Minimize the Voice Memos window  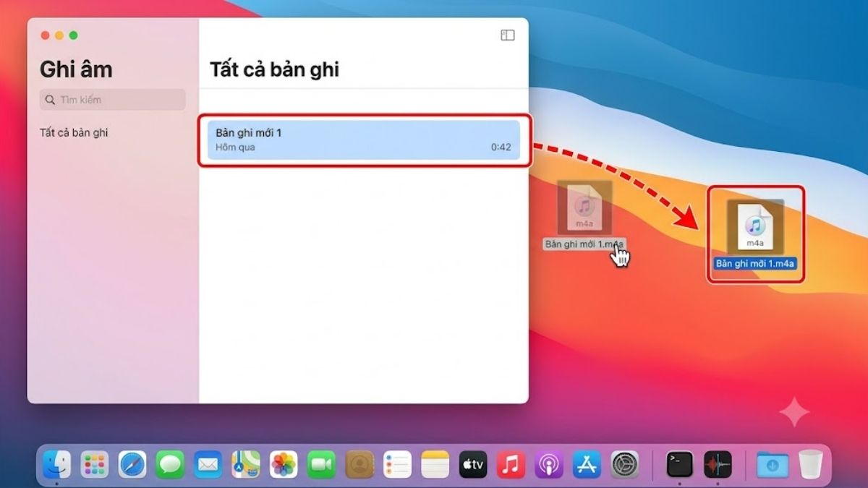coord(59,35)
